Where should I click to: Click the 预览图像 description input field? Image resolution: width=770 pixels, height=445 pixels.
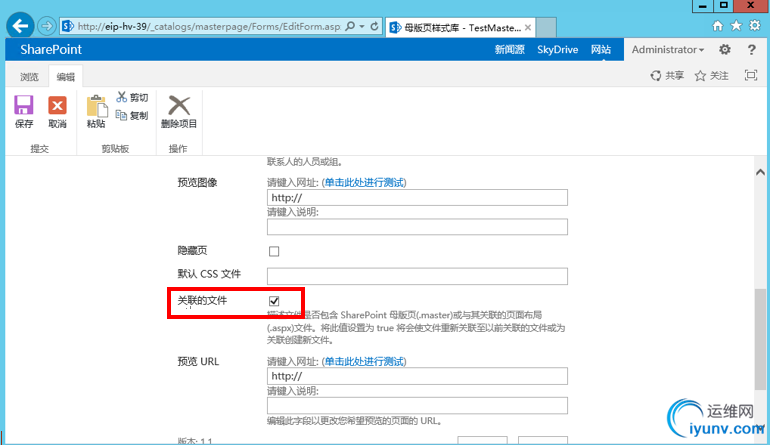tap(417, 227)
